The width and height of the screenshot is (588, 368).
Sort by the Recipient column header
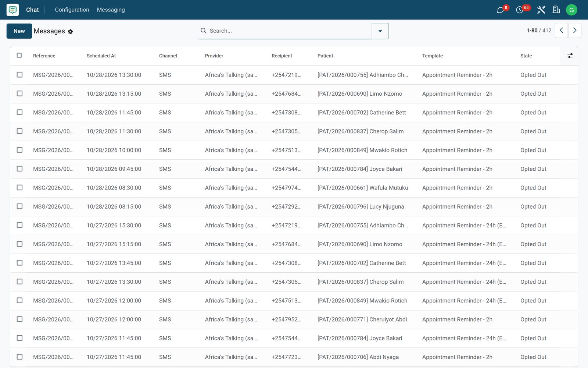pyautogui.click(x=282, y=56)
